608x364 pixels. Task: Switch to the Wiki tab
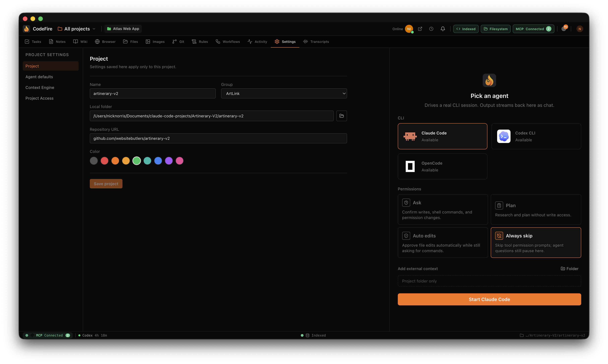tap(80, 42)
